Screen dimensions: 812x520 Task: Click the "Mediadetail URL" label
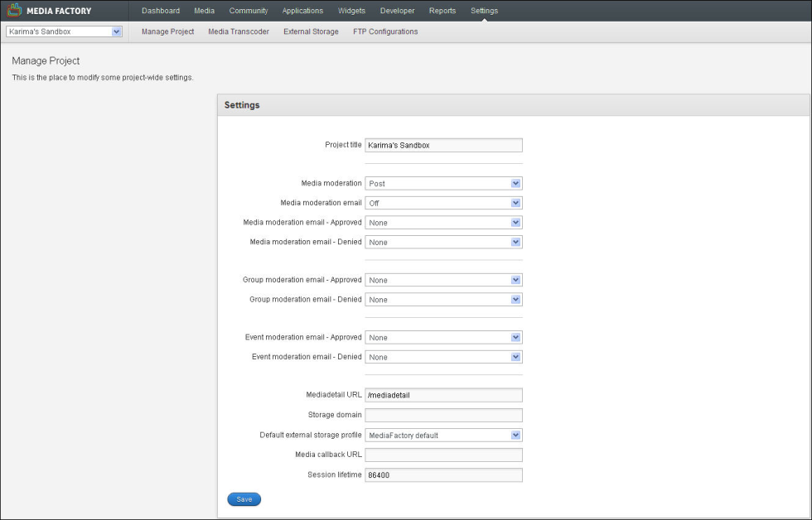coord(334,395)
